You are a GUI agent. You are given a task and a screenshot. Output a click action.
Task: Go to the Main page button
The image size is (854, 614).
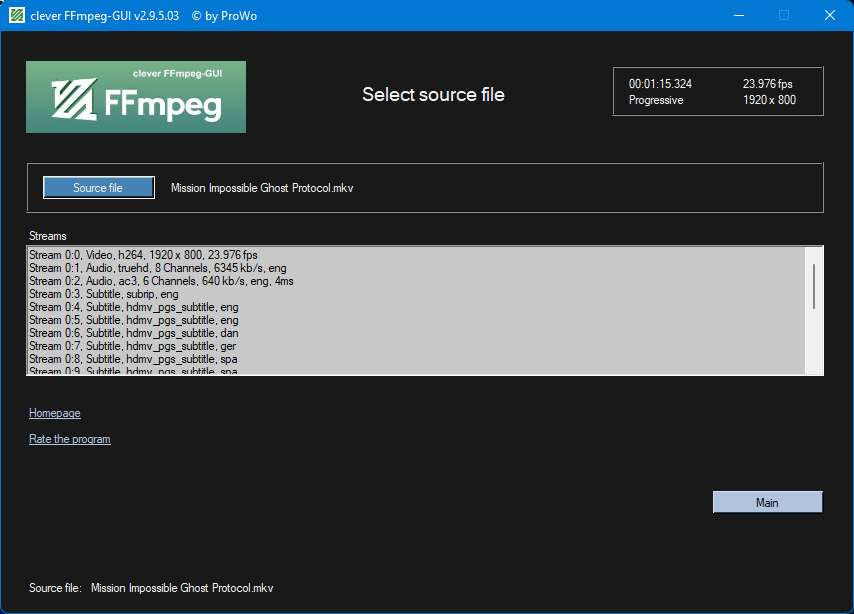(767, 502)
